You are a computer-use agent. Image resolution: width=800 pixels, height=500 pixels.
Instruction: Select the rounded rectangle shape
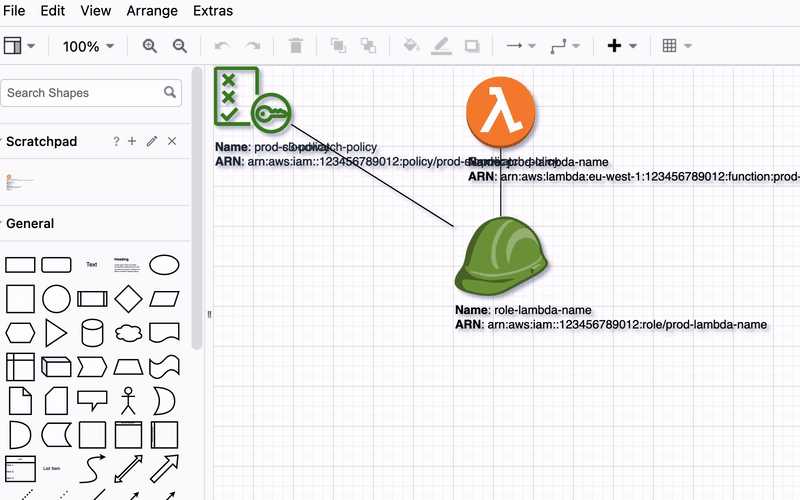(56, 265)
